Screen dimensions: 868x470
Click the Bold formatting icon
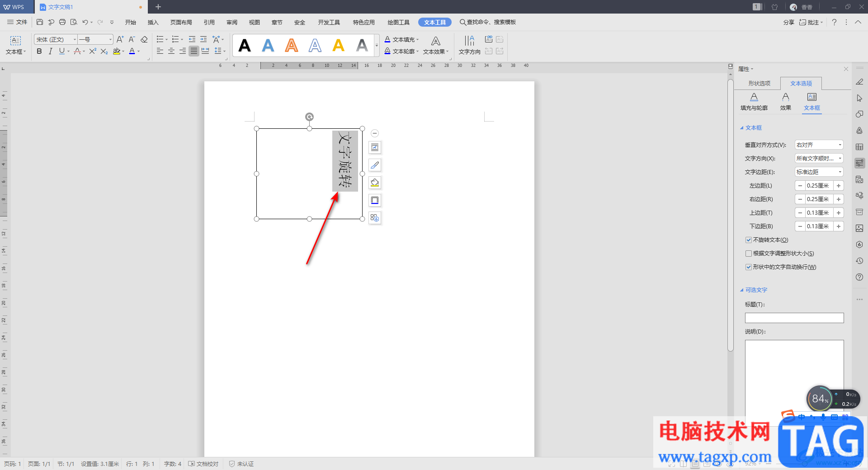click(39, 52)
